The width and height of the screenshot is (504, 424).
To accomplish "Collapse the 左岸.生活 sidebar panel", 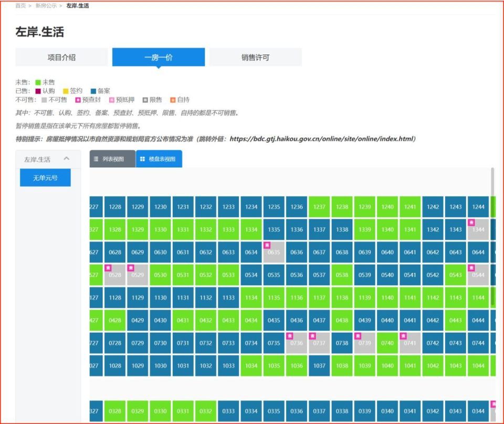I will tap(66, 158).
